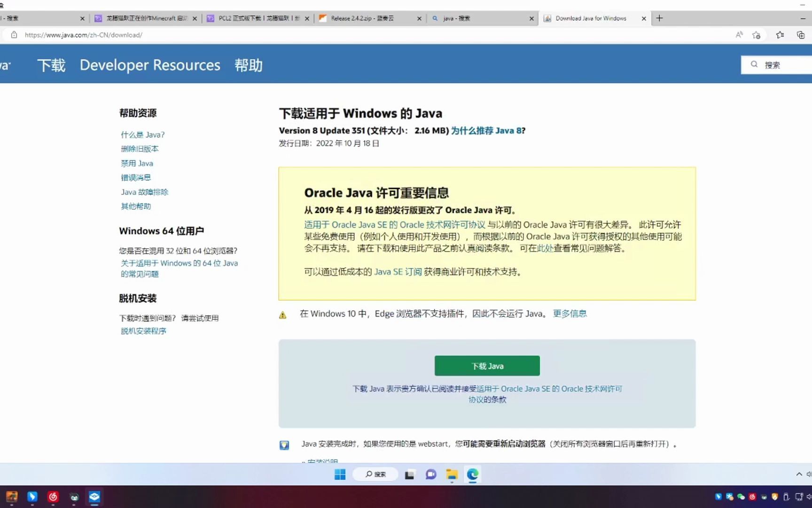Open the blue stacked-layers app on the lower taskbar
This screenshot has height=508, width=812.
[94, 497]
